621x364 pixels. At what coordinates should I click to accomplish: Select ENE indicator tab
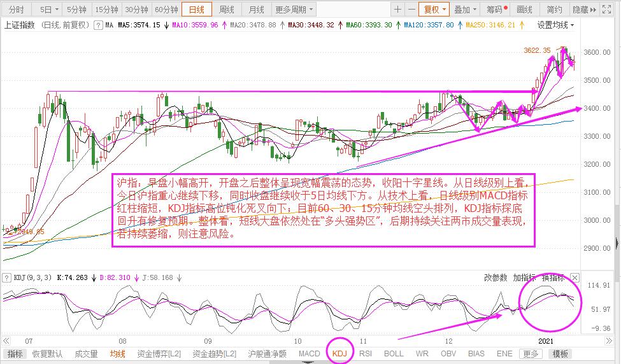504,354
